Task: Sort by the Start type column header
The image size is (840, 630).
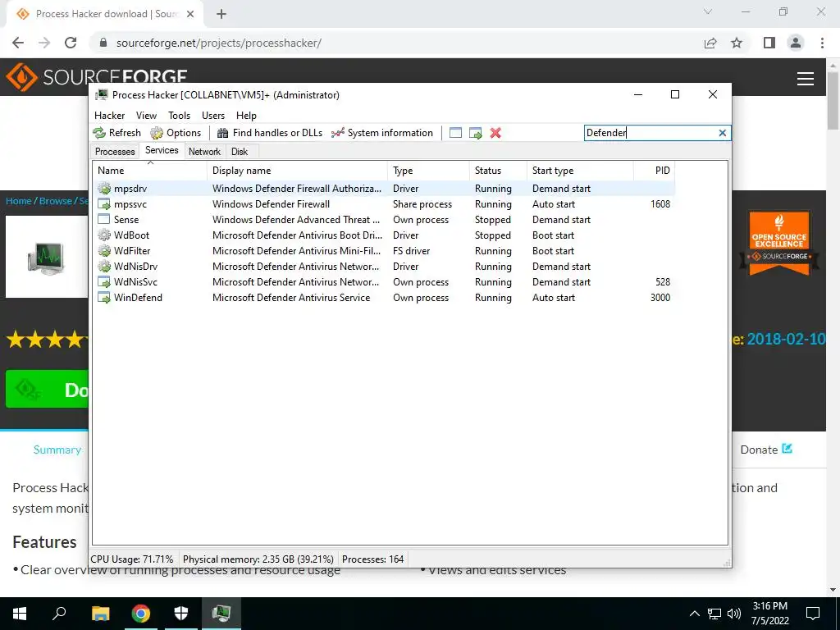Action: click(580, 171)
